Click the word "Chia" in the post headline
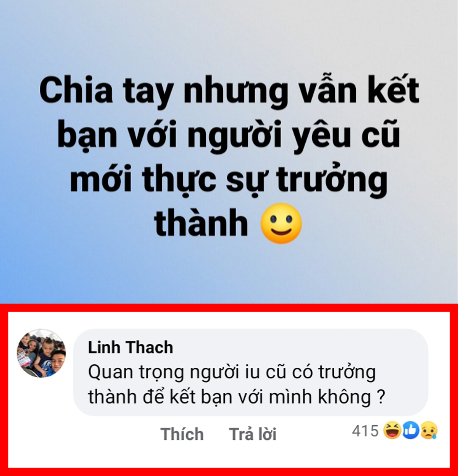 [x=76, y=91]
